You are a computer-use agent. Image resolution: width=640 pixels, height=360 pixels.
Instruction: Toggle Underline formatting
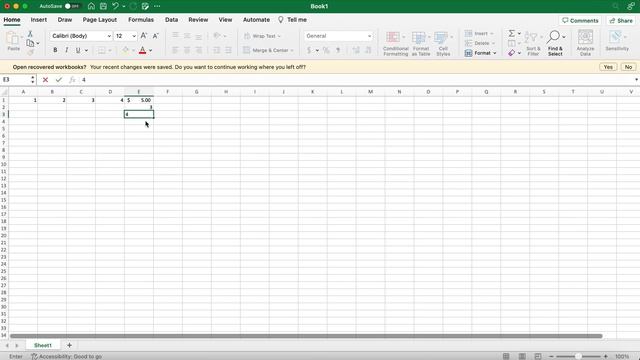[78, 50]
